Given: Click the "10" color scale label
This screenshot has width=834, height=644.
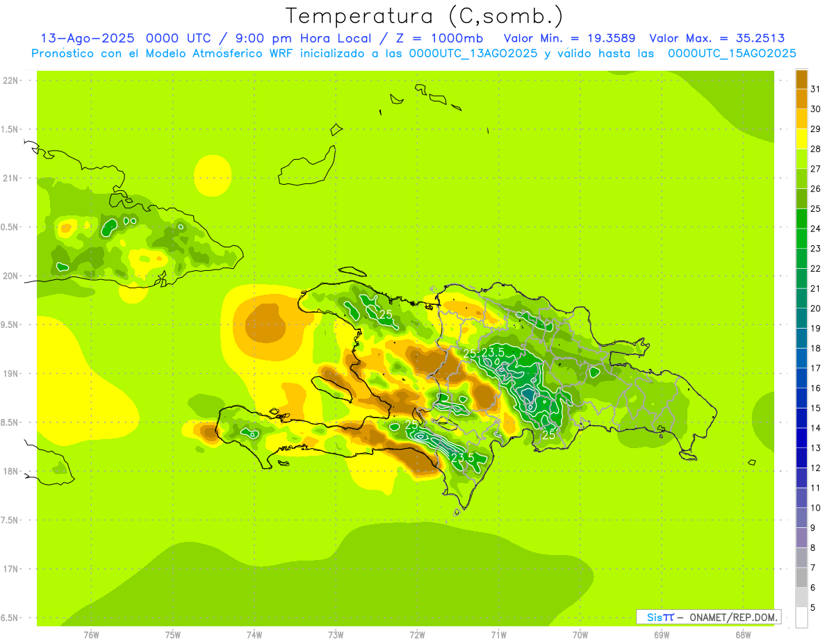Looking at the screenshot, I should [815, 508].
